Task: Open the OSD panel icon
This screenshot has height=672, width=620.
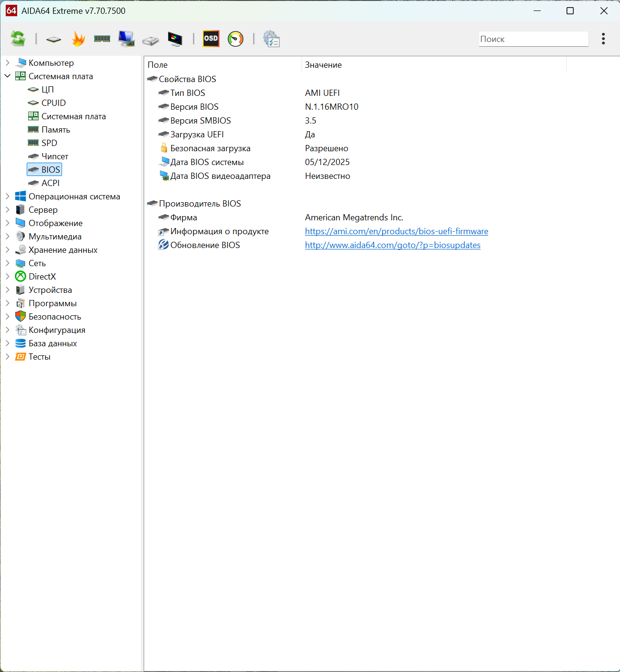Action: [211, 39]
